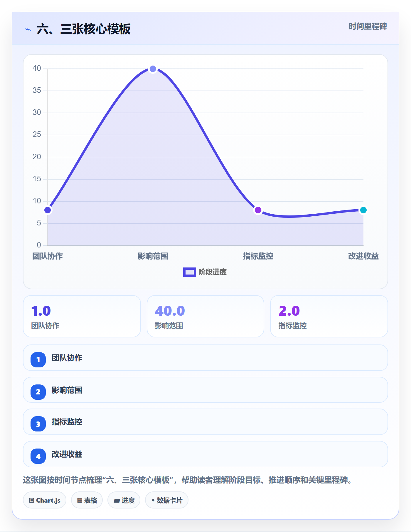The height and width of the screenshot is (532, 411).
Task: Click the y-axis value 40
Action: [37, 68]
